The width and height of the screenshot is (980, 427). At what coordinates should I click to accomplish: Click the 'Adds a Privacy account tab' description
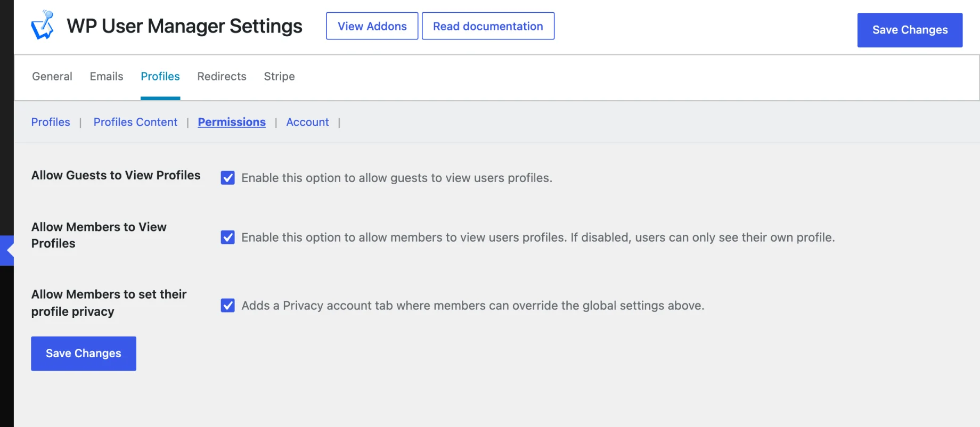click(473, 306)
